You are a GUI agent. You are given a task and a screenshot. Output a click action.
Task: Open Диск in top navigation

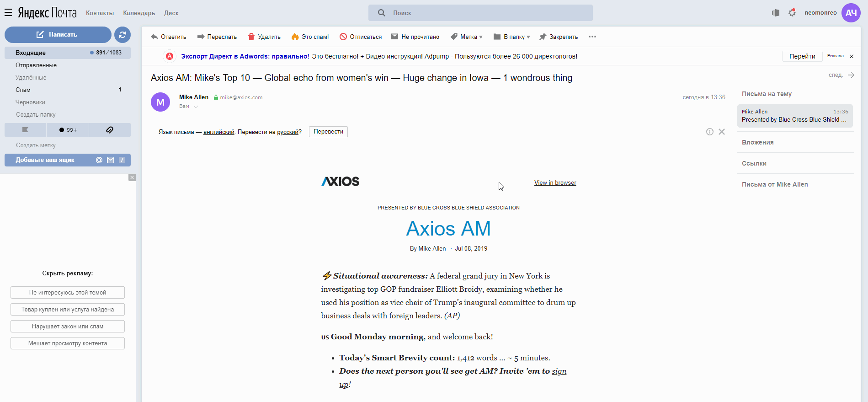tap(171, 13)
